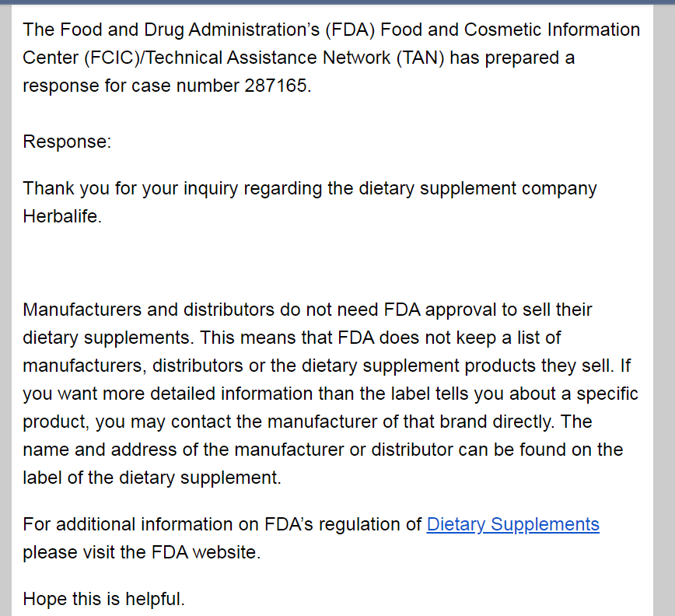Click the '(FDA)' abbreviation in first line
Viewport: 675px width, 616px height.
(350, 30)
